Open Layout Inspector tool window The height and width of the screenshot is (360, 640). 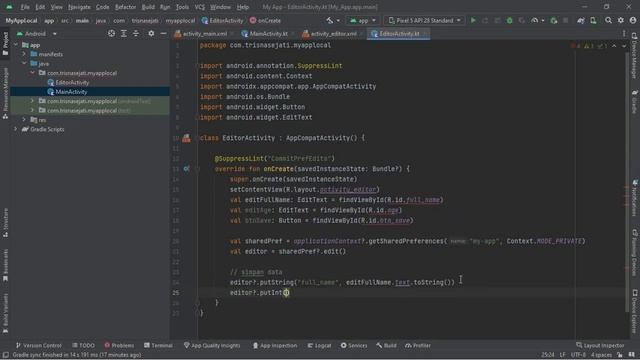coord(600,345)
